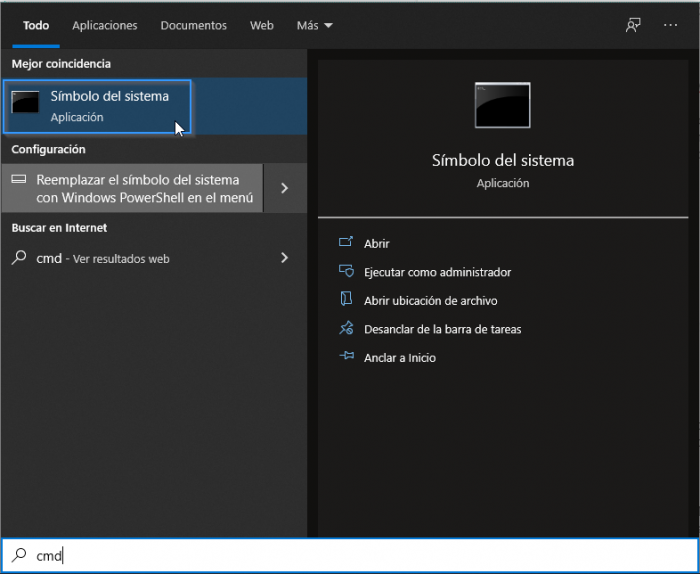Switch to the Todo tab
Image resolution: width=700 pixels, height=574 pixels.
pos(36,25)
